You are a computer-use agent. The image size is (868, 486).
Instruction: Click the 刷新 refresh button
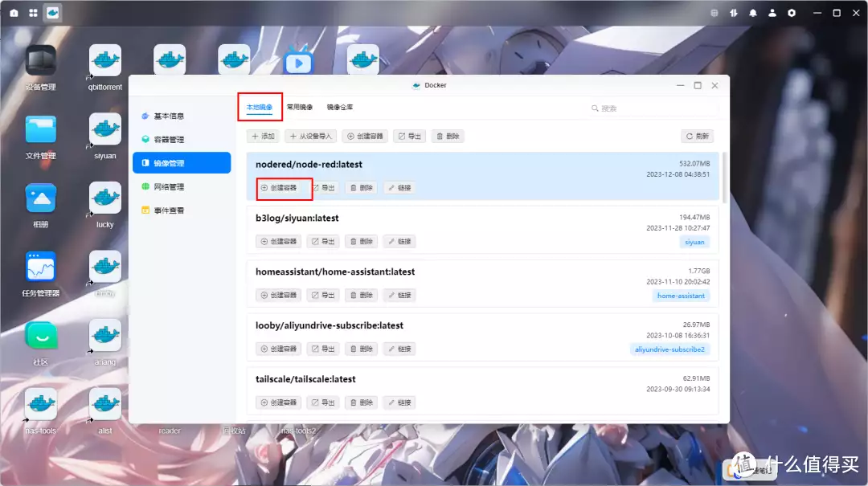coord(698,137)
